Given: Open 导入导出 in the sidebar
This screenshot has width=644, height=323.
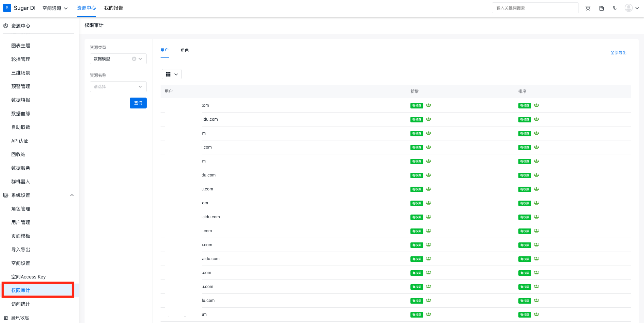Looking at the screenshot, I should (x=21, y=250).
